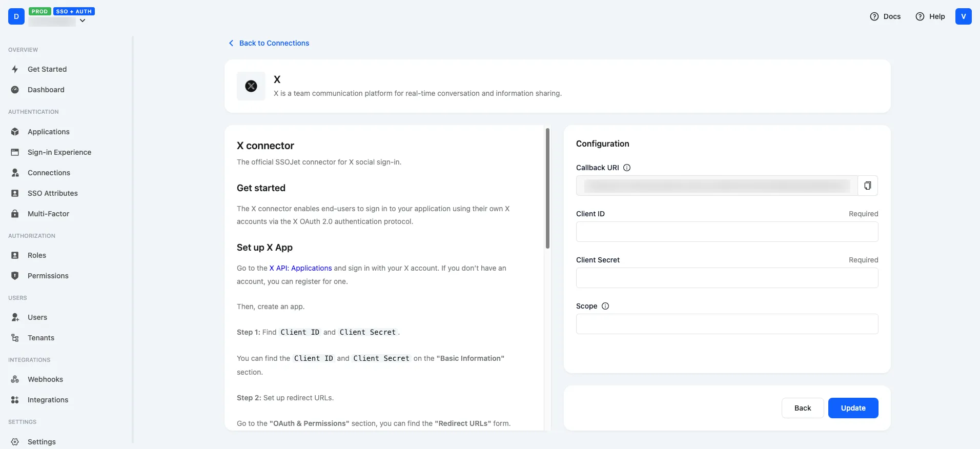Click the PROD environment badge
980x449 pixels.
(39, 11)
